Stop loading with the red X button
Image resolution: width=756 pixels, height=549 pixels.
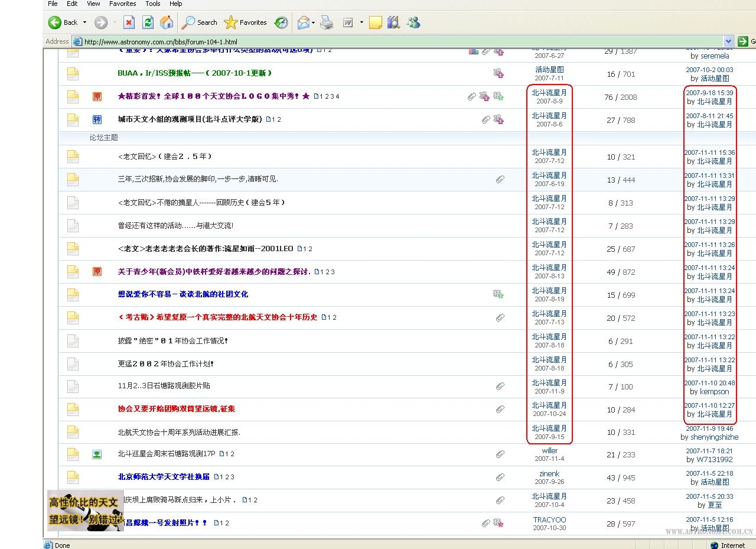[129, 22]
